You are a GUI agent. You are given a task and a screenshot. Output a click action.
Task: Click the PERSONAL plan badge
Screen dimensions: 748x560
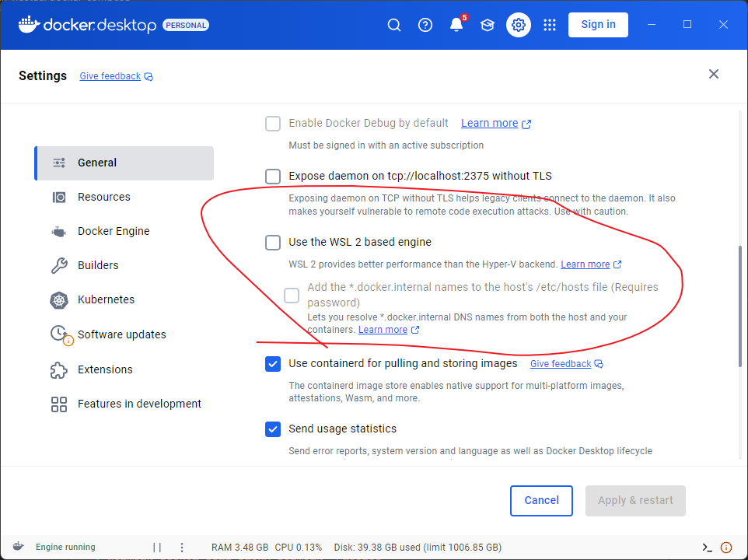186,26
